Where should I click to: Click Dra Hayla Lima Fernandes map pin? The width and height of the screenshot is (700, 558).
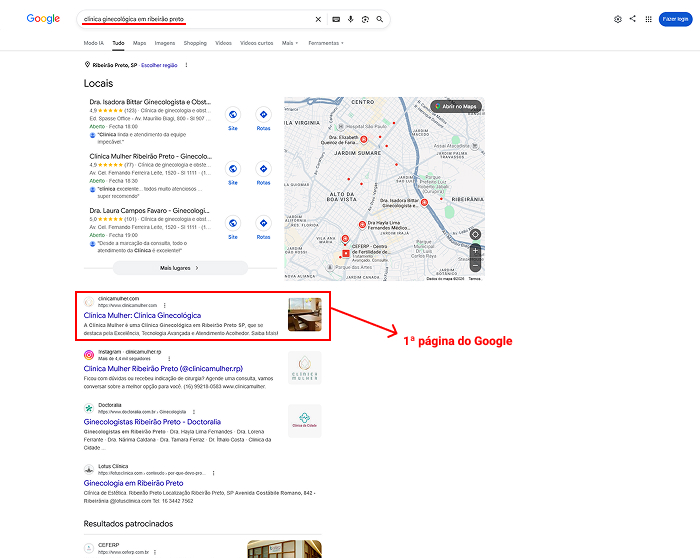[x=362, y=225]
